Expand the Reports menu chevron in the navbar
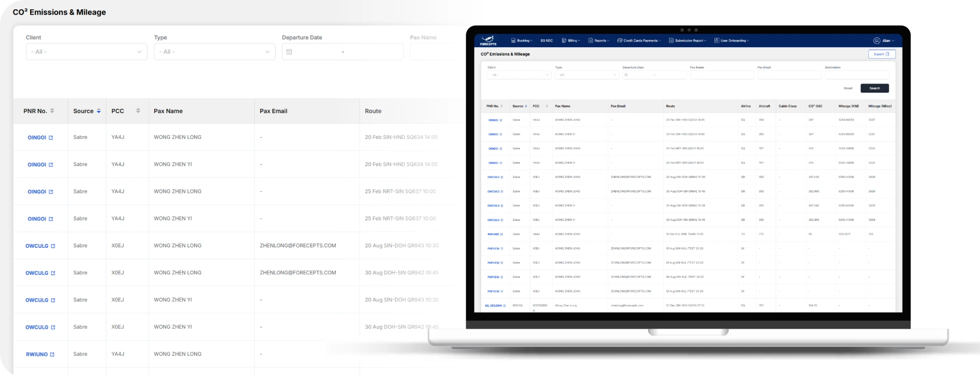The image size is (980, 378). click(608, 40)
